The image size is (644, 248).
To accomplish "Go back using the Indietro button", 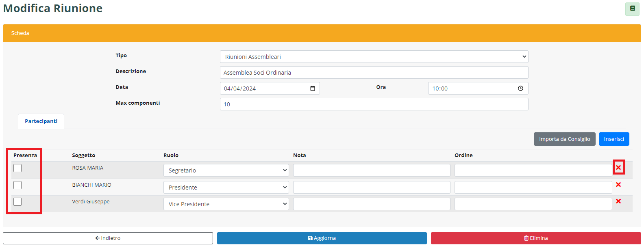I will point(108,238).
